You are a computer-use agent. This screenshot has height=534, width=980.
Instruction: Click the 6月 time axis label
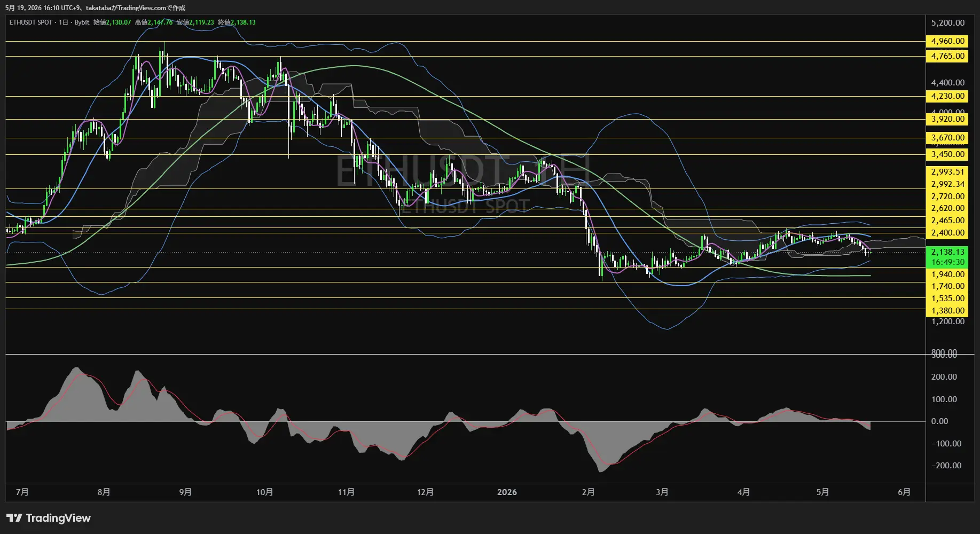click(x=904, y=492)
